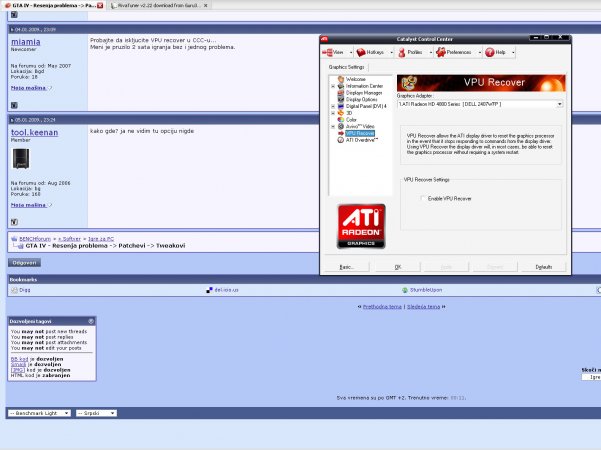Click Moja mašina link under miamia
The image size is (601, 450).
29,88
